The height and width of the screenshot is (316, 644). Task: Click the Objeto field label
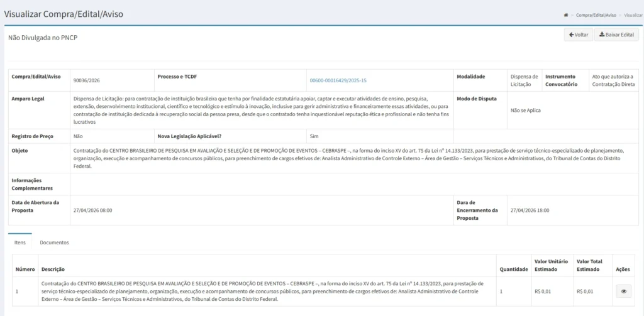click(x=19, y=151)
